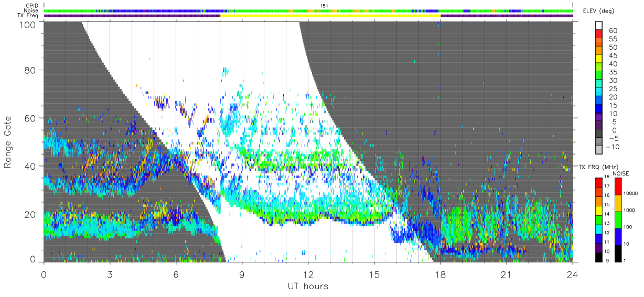The height and width of the screenshot is (297, 644).
Task: Click the purple TX Freq strip before 8 UT
Action: [132, 15]
